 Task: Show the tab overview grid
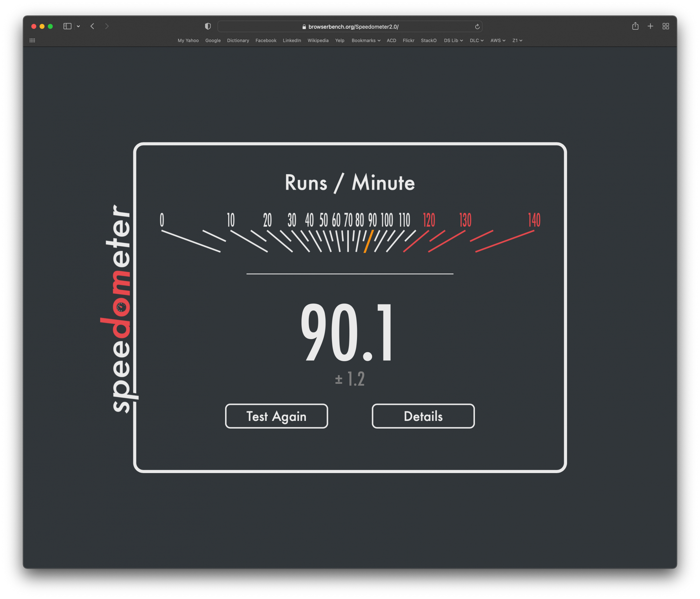coord(666,26)
